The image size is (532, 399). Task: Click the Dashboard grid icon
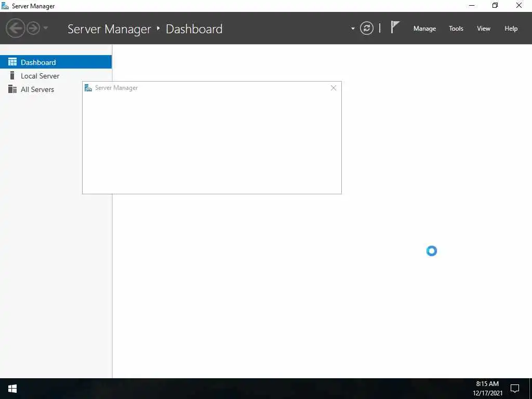click(12, 62)
